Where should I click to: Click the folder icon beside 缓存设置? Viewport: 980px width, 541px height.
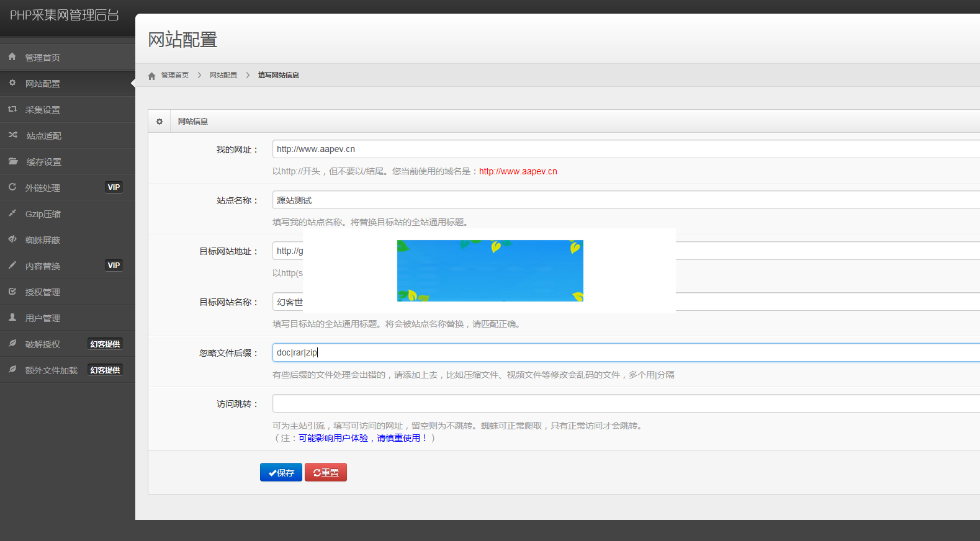pos(12,161)
